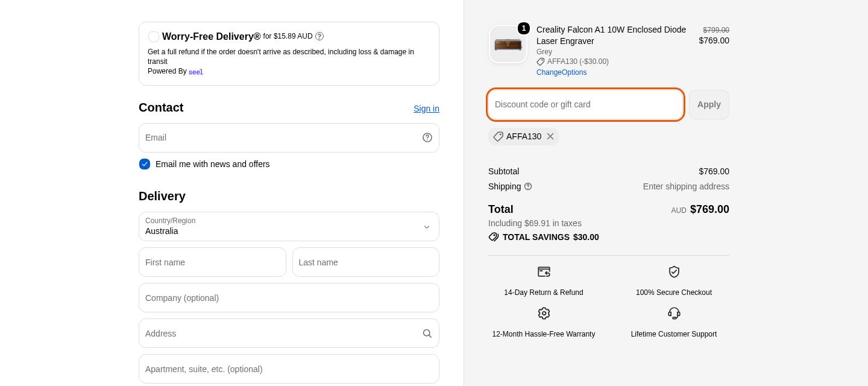The height and width of the screenshot is (386, 868).
Task: Click the Creality Falcon A1 product thumbnail
Action: tap(508, 44)
